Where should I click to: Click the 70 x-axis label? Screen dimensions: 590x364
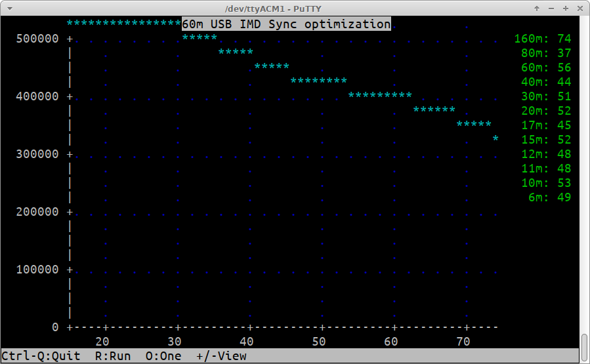coord(463,341)
